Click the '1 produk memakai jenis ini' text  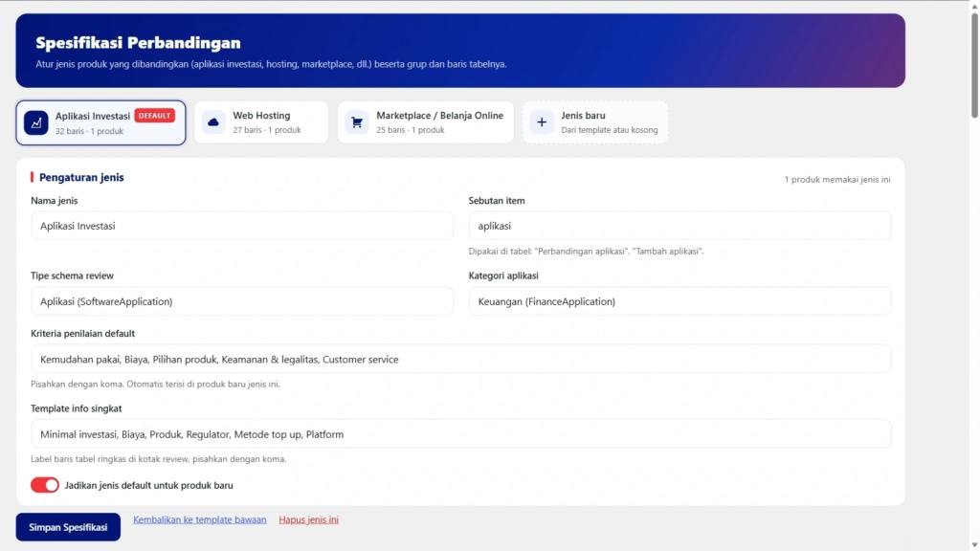point(837,179)
